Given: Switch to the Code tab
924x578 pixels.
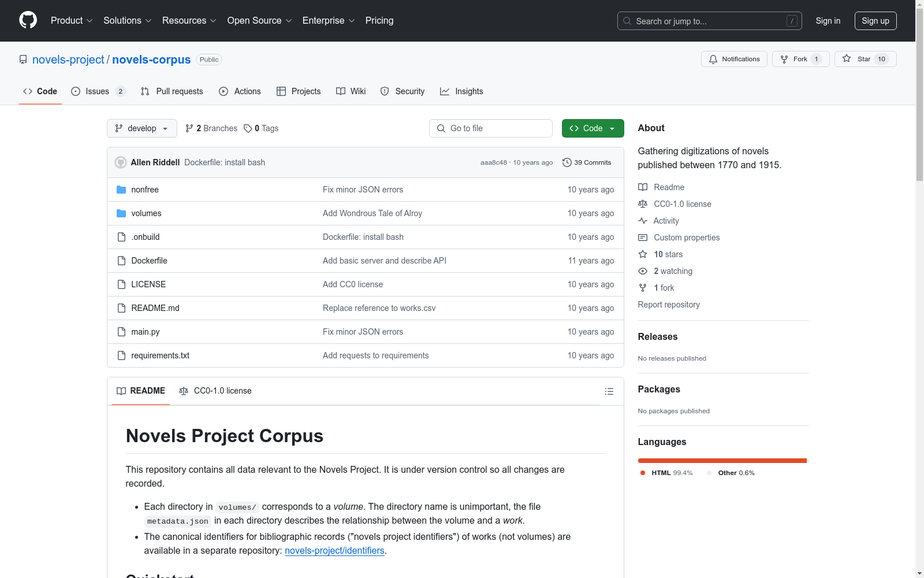Looking at the screenshot, I should pos(40,91).
